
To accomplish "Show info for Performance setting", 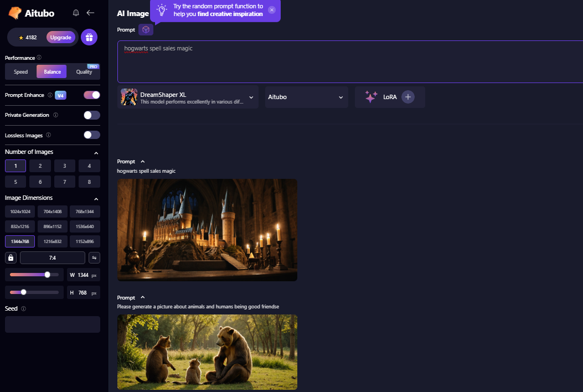I will coord(39,58).
